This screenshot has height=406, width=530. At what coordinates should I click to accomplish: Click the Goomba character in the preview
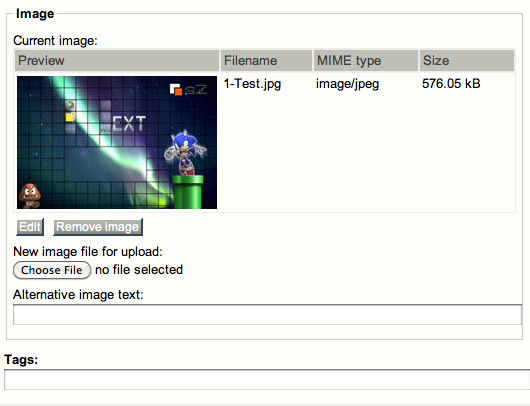[x=30, y=196]
